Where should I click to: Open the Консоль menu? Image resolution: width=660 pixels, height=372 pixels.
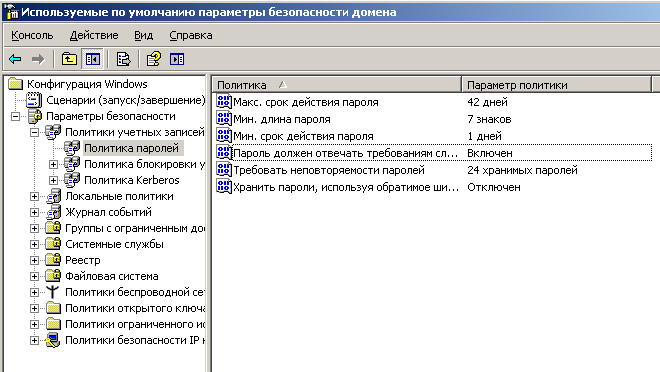(32, 35)
